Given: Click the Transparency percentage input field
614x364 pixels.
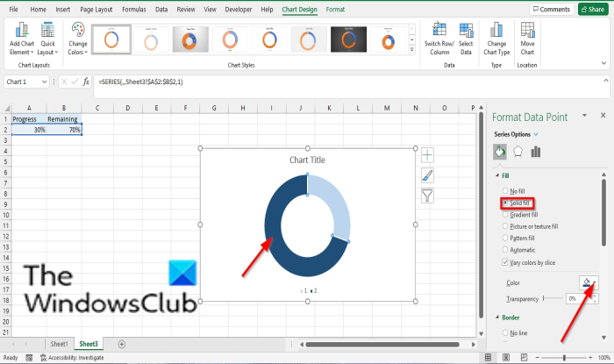Looking at the screenshot, I should [579, 298].
